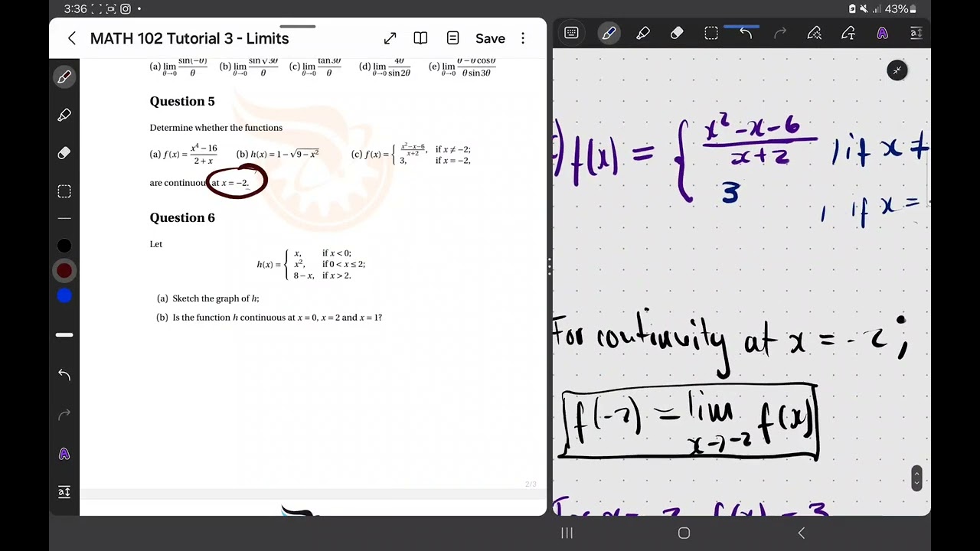Tap the Question 5 heading
Viewport: 980px width, 551px height.
tap(182, 101)
